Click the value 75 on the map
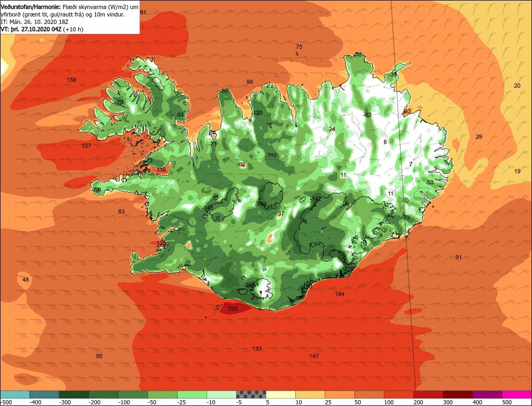The height and width of the screenshot is (406, 532). pyautogui.click(x=299, y=47)
